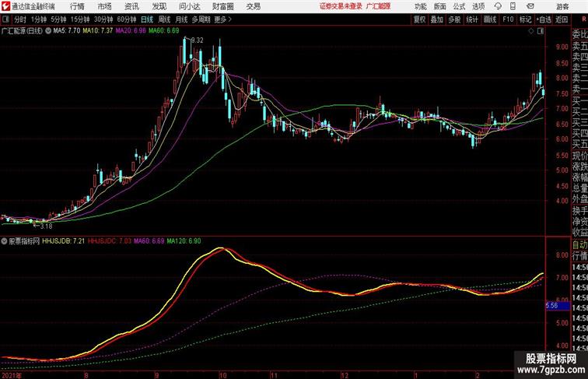Toggle the panel layout icon left of 分时
Image resolution: width=588 pixels, height=379 pixels.
[x=5, y=19]
